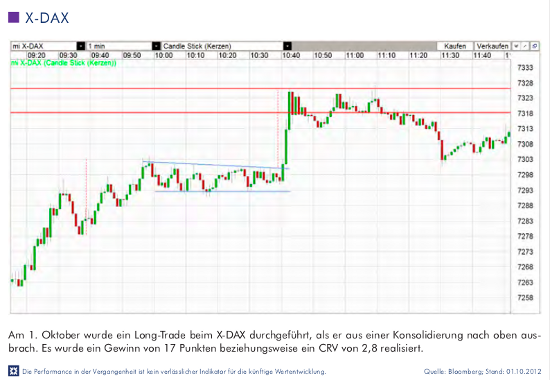
Task: Open the Candle Stick (Kerzen) chart type dropdown arrow
Action: [287, 46]
